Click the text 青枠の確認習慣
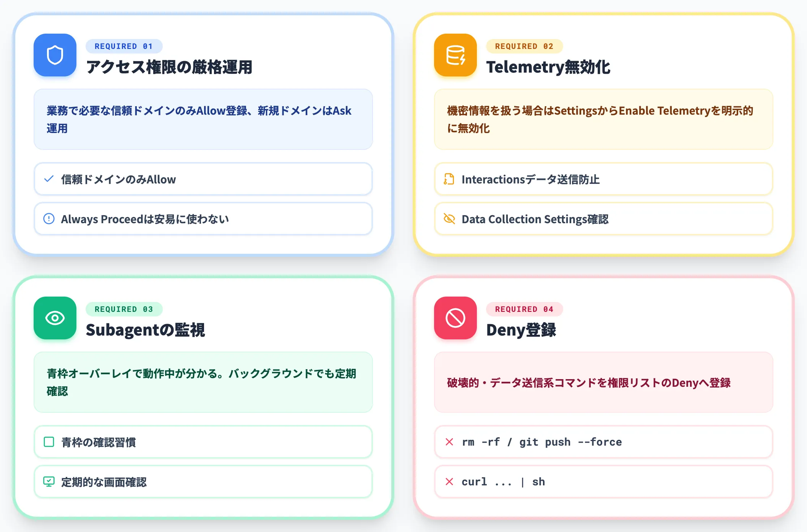 99,442
